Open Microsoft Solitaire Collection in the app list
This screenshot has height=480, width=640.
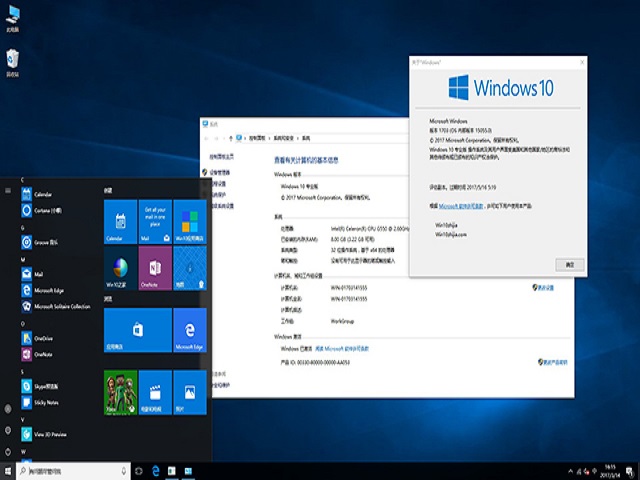[60, 306]
